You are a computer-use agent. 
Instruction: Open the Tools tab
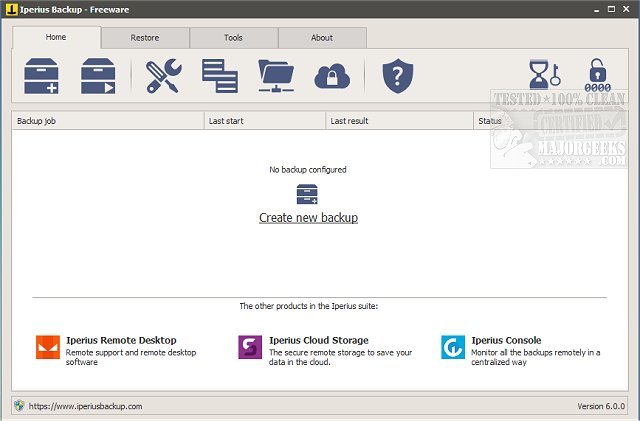(233, 38)
